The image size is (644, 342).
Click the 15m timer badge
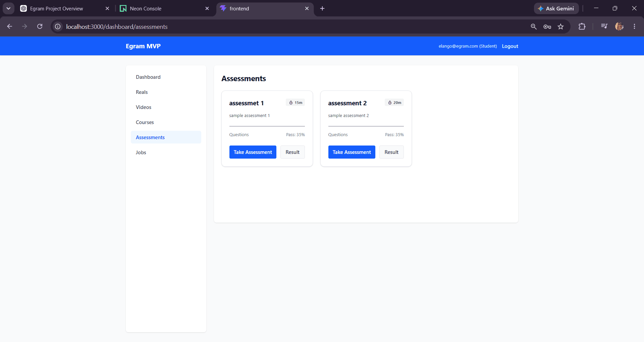(x=295, y=103)
